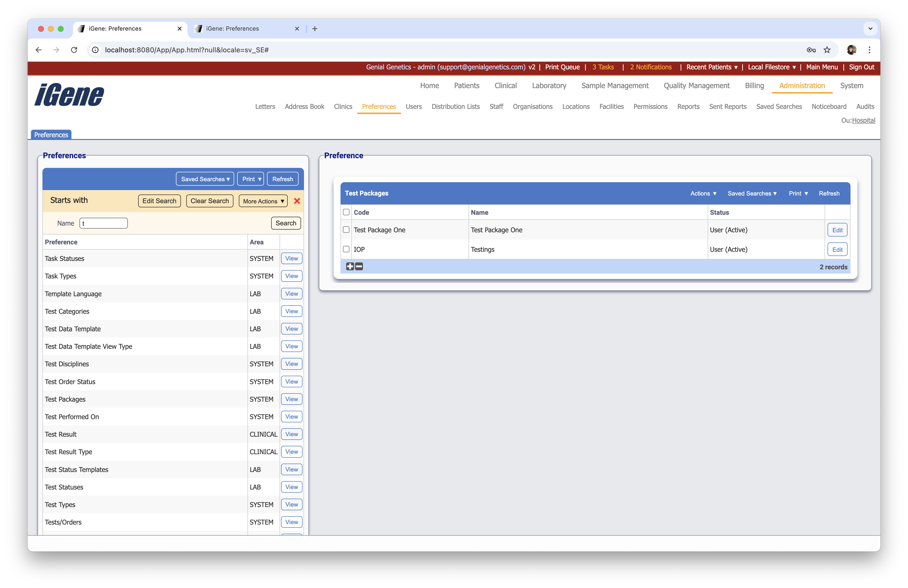The width and height of the screenshot is (908, 588).
Task: Open the Actions dropdown in Test Packages
Action: [x=703, y=194]
